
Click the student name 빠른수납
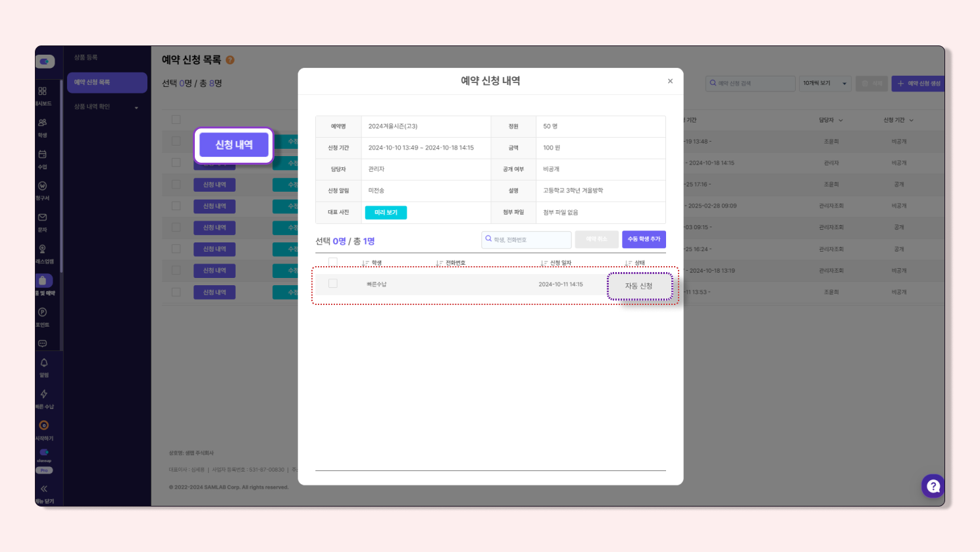click(x=376, y=285)
